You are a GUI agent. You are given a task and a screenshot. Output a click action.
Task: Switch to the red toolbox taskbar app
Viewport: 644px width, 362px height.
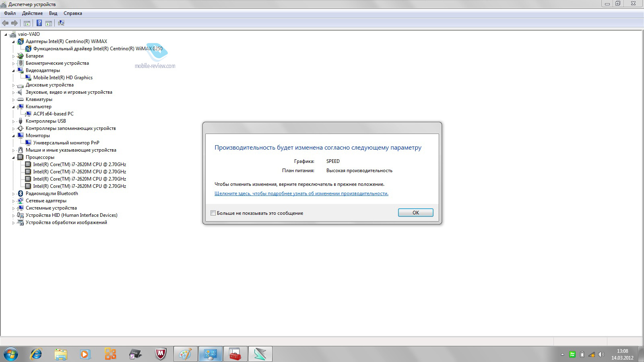[x=235, y=354]
